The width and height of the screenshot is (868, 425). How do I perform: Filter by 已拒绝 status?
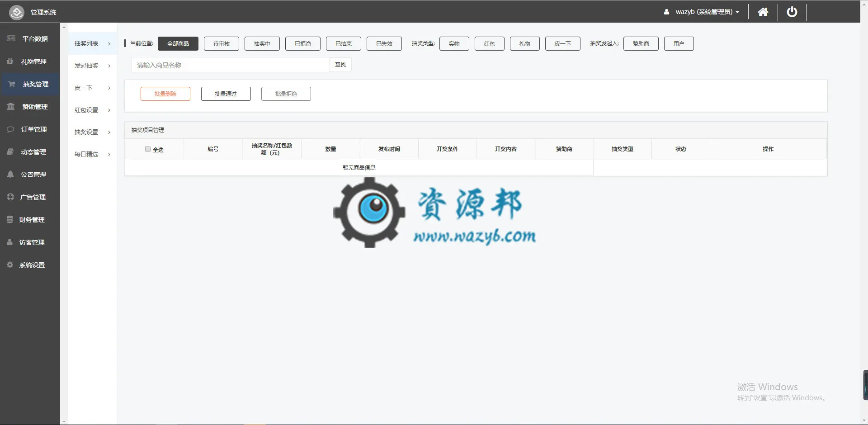coord(303,43)
